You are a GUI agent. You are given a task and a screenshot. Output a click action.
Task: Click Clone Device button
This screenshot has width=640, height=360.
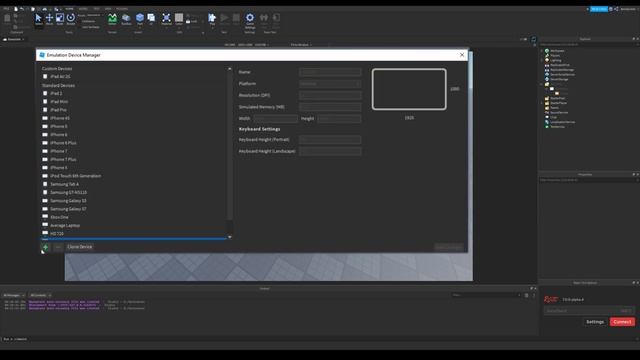click(80, 247)
